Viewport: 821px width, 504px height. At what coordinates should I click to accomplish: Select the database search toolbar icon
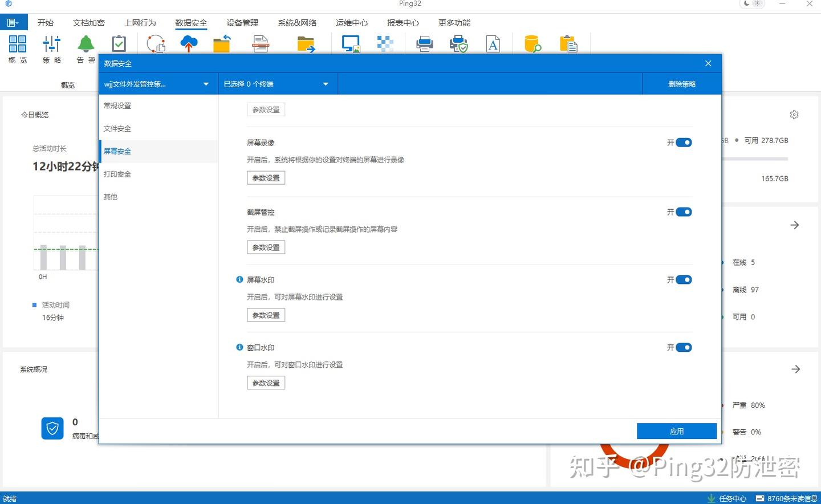pyautogui.click(x=532, y=43)
